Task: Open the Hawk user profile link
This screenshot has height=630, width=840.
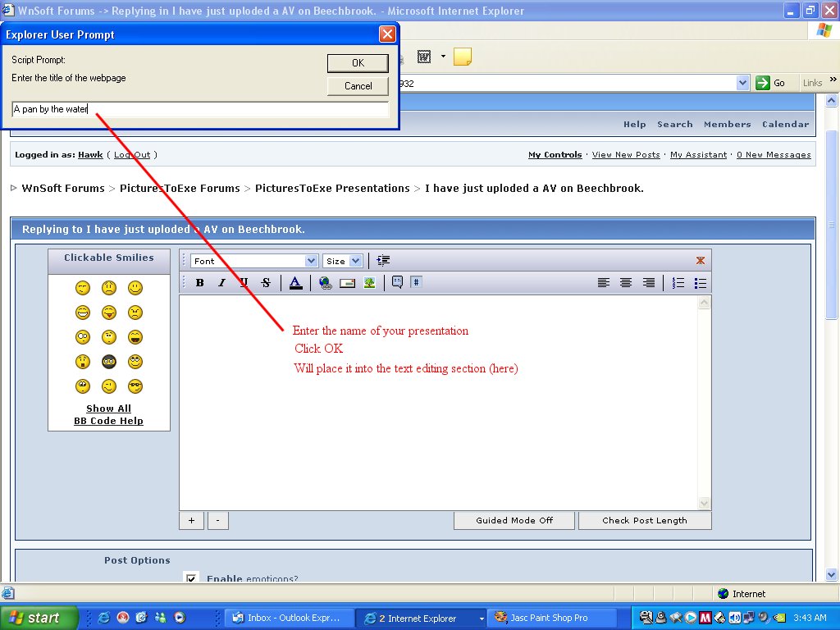Action: (90, 155)
